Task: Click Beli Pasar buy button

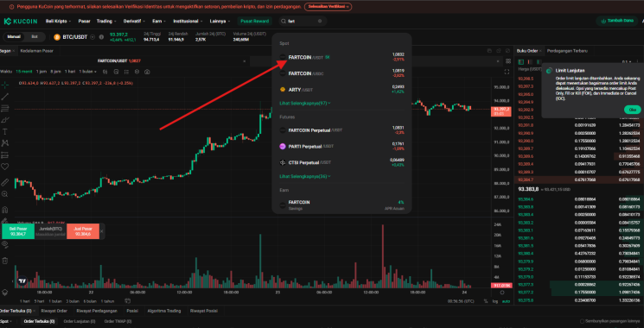Action: coord(18,231)
